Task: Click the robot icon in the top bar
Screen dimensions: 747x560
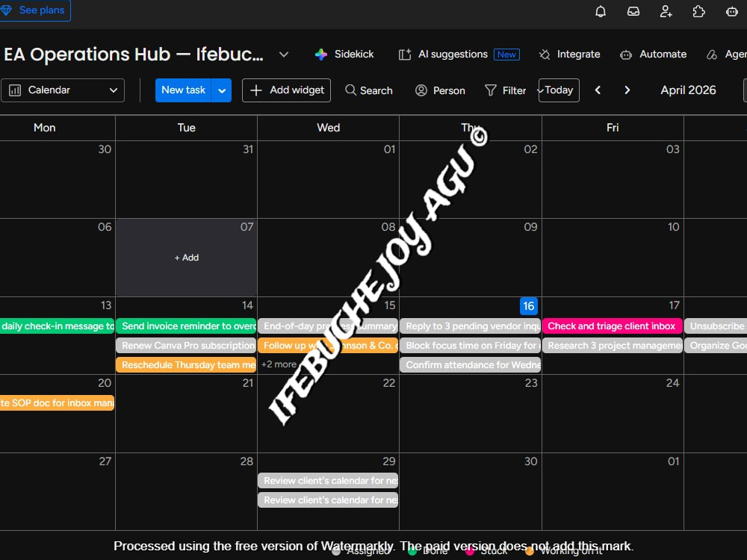Action: 732,11
